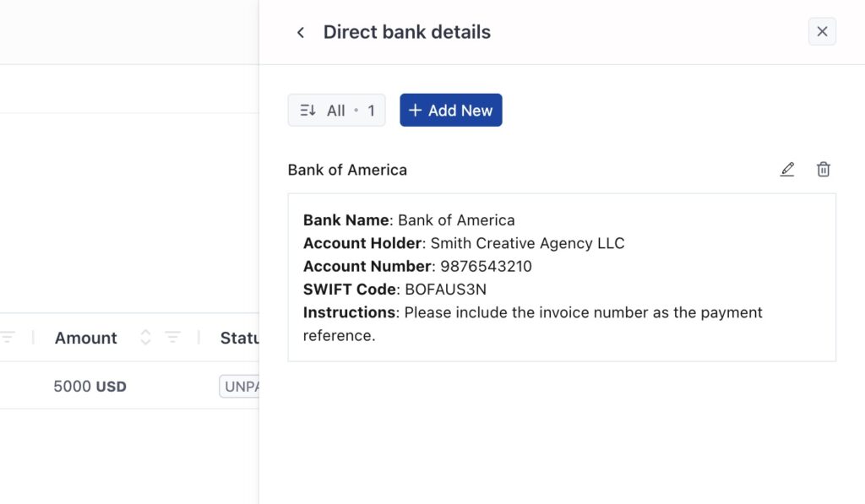865x504 pixels.
Task: Delete Bank of America entry via trash icon
Action: click(823, 170)
